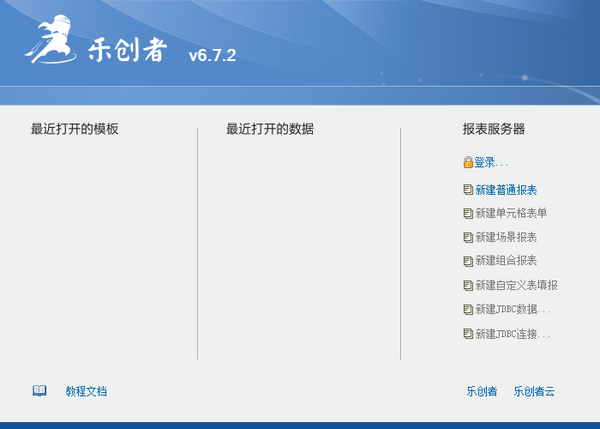Click the 最近打开的模板 heading
The height and width of the screenshot is (429, 600).
tap(75, 129)
